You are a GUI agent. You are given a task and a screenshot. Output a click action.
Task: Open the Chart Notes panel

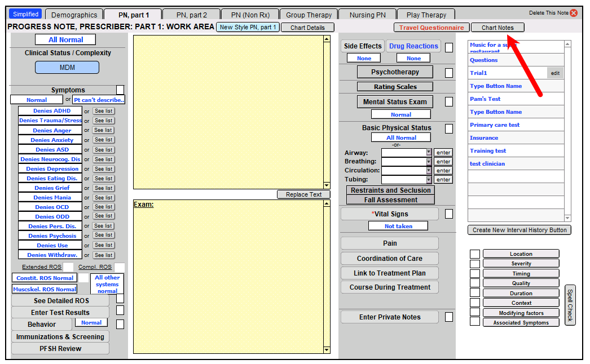coord(497,27)
